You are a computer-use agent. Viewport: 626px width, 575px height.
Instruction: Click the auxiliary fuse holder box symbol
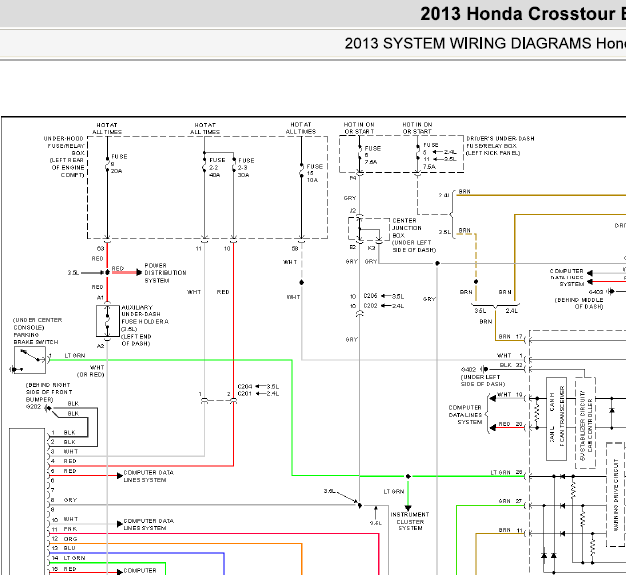pos(107,321)
